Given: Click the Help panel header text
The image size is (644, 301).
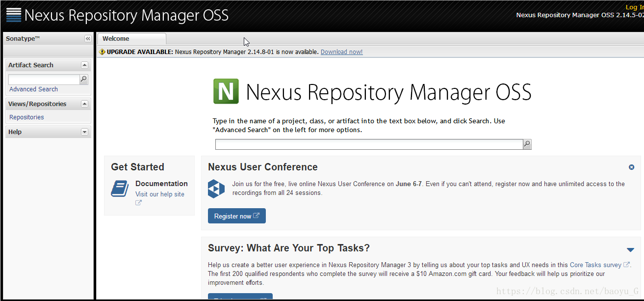Looking at the screenshot, I should (15, 132).
